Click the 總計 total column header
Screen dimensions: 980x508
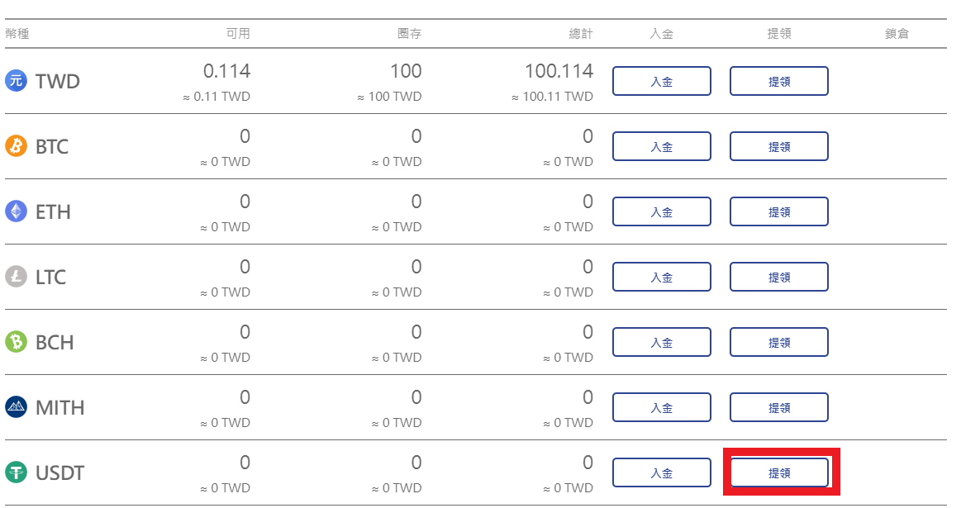tap(581, 34)
